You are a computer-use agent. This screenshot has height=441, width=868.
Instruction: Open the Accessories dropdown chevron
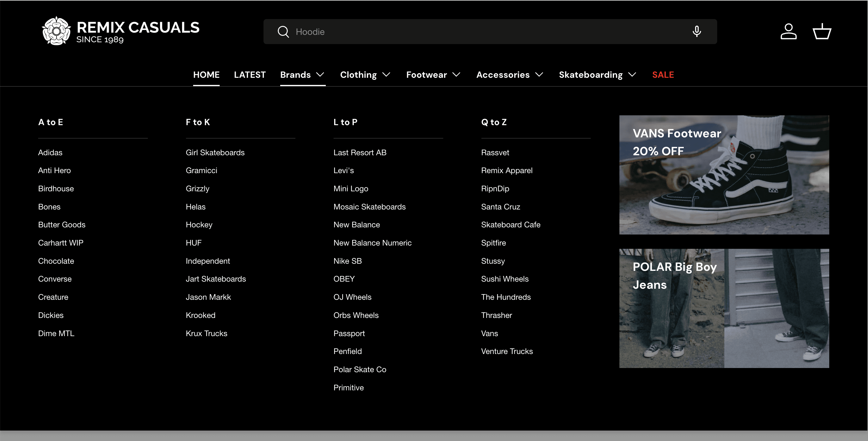point(539,74)
